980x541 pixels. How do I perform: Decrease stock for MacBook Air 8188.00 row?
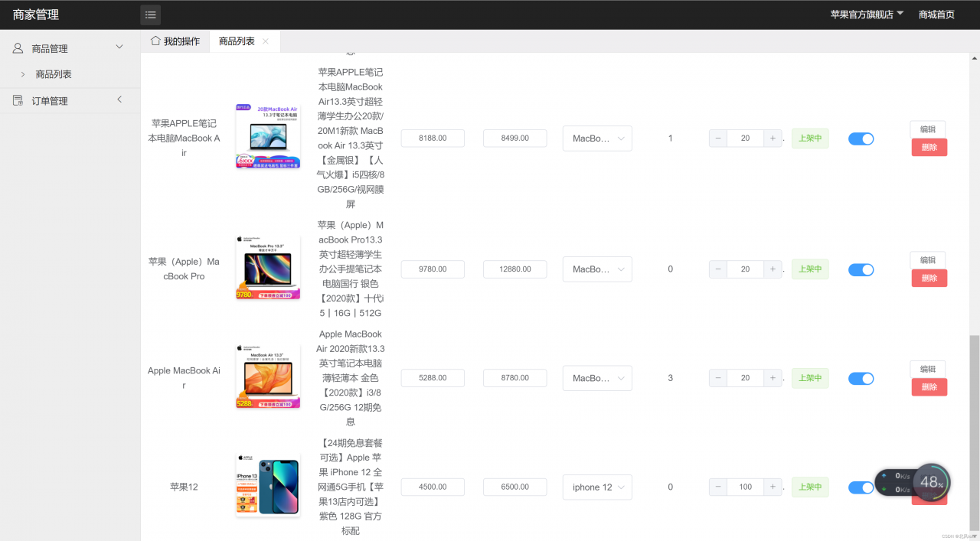click(x=718, y=139)
